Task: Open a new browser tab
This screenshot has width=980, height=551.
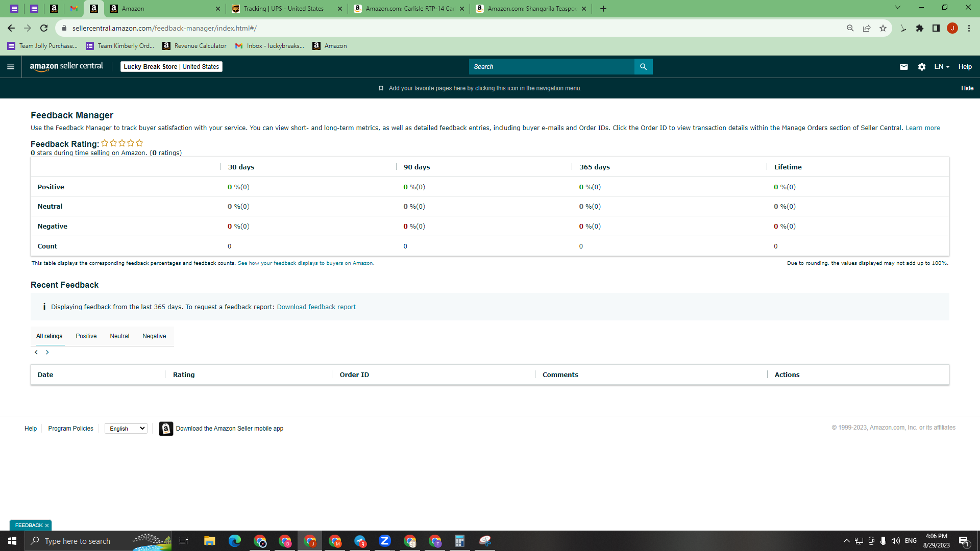Action: [603, 9]
